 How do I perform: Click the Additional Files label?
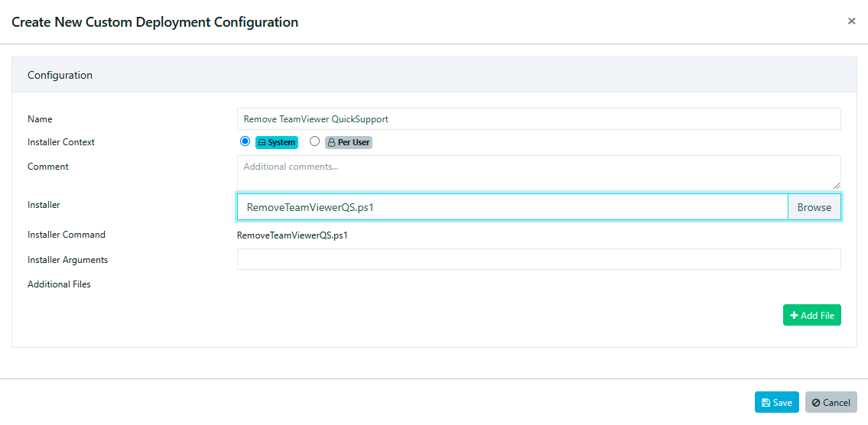click(x=59, y=284)
